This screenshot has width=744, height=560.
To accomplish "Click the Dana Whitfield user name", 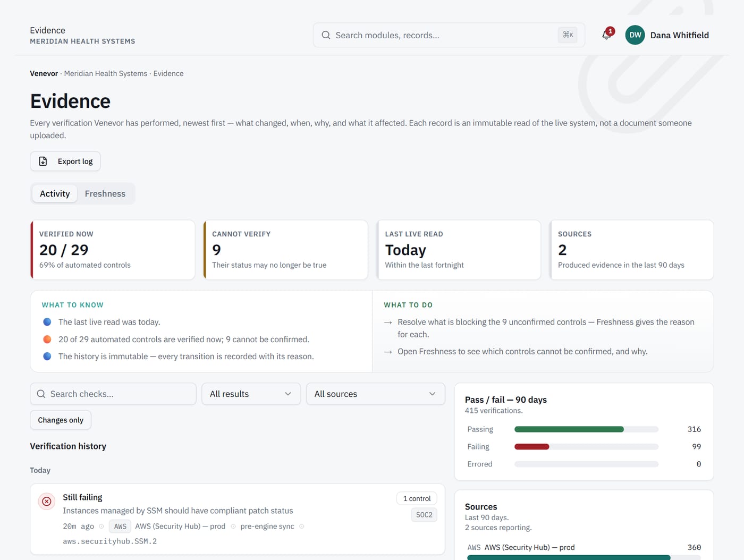I will coord(680,35).
